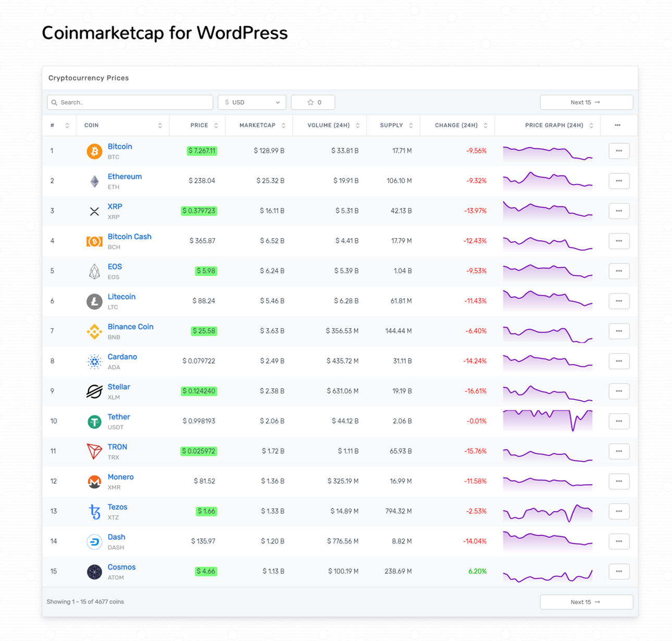This screenshot has width=672, height=641.
Task: Click the Cosmos dark logo icon
Action: coord(94,572)
